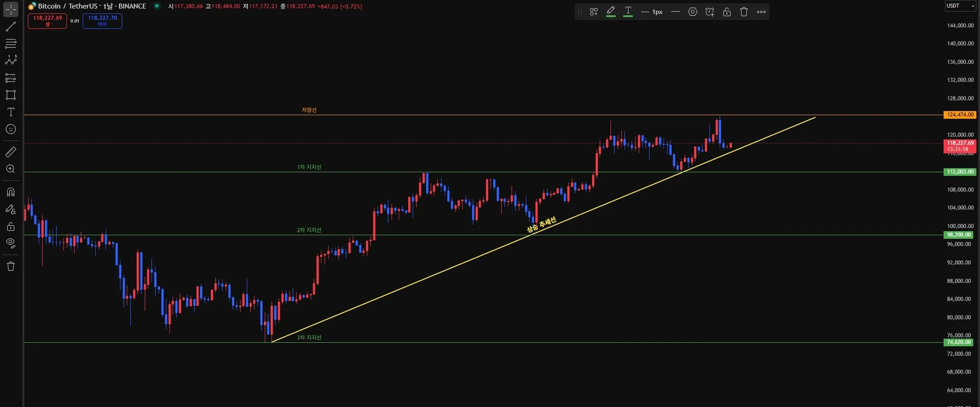Image resolution: width=980 pixels, height=407 pixels.
Task: Open the Fibonacci retracement tools
Action: [x=11, y=43]
